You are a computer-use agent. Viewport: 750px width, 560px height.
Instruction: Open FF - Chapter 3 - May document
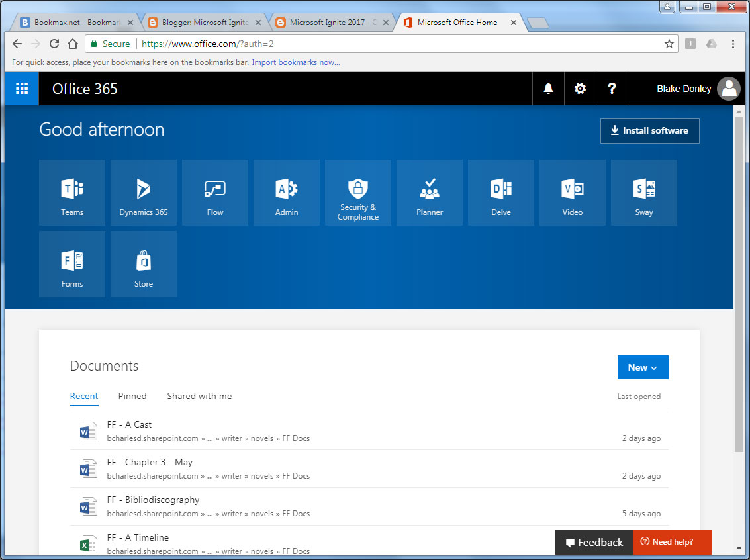(150, 462)
